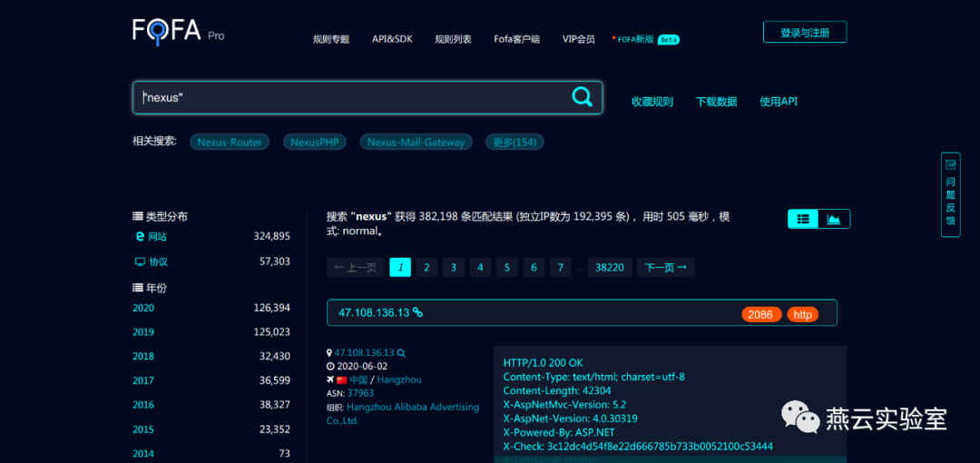Go to page 3

454,267
